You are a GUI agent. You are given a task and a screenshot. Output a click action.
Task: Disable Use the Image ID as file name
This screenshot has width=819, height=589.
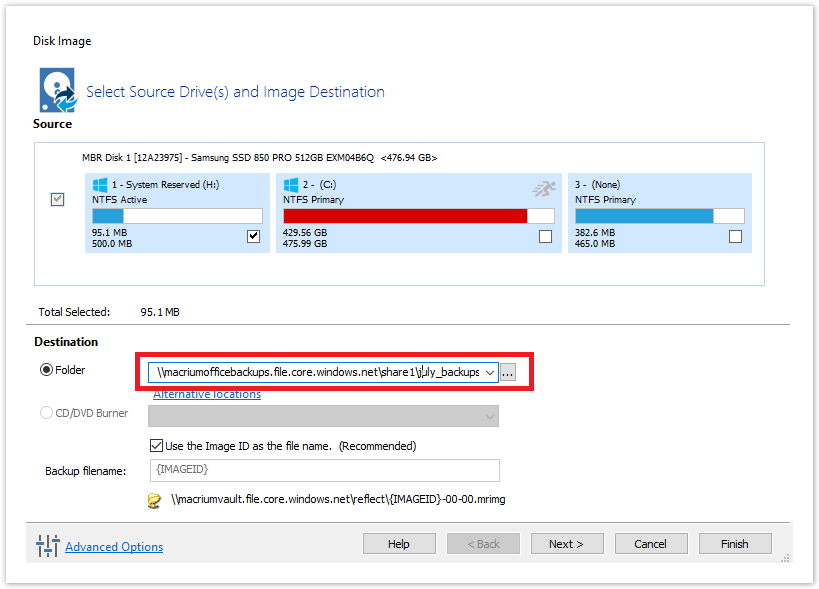[x=156, y=445]
